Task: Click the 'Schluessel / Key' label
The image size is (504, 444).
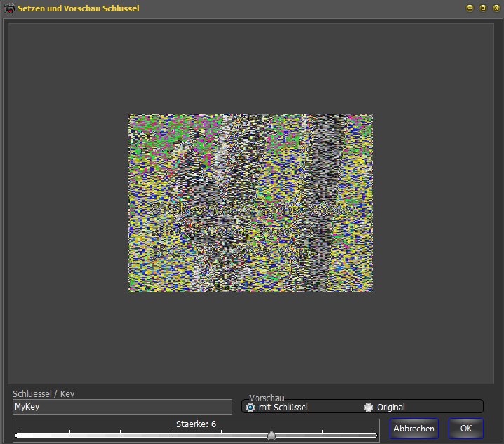Action: click(x=44, y=394)
